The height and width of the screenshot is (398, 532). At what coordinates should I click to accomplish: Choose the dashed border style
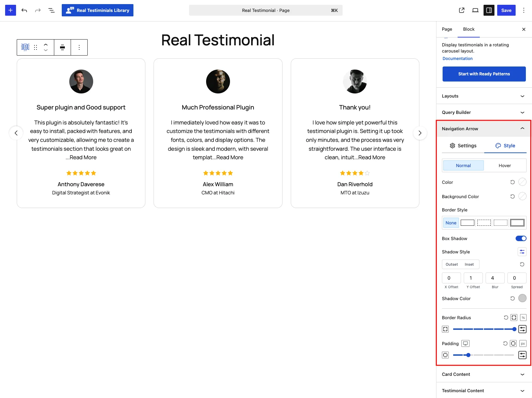click(484, 223)
